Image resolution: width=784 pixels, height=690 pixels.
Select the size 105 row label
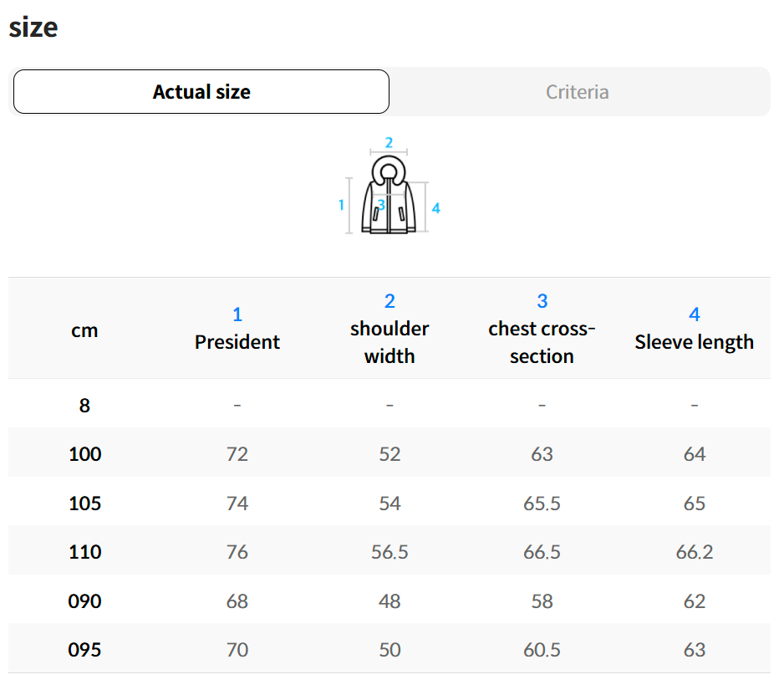pyautogui.click(x=84, y=503)
